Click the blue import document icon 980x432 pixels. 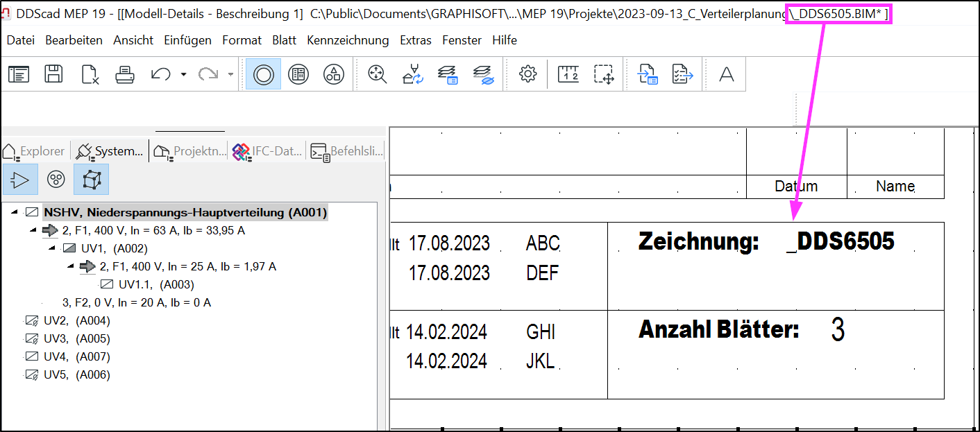point(648,74)
